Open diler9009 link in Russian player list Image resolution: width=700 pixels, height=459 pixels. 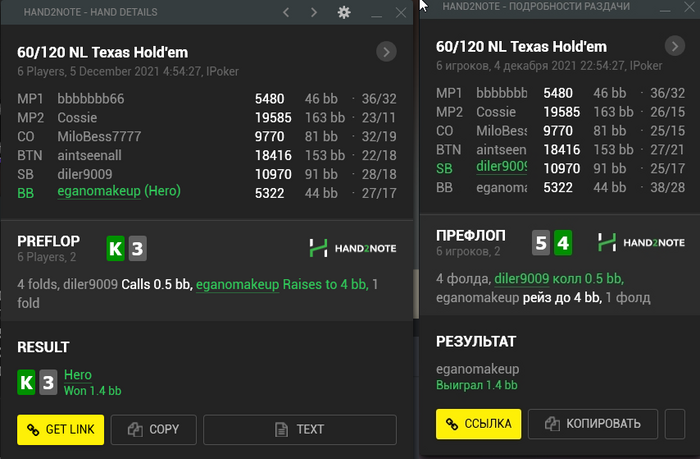(501, 166)
